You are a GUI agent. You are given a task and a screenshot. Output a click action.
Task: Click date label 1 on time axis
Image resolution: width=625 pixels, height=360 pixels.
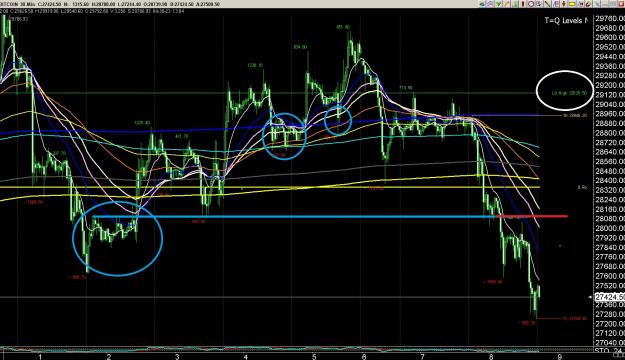(x=40, y=357)
